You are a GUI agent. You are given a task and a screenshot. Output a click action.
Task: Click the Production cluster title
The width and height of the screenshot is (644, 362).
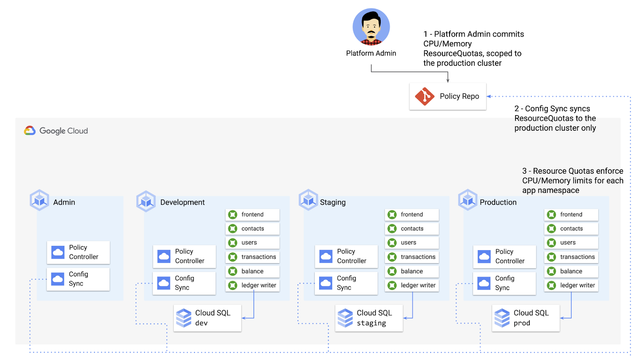click(498, 202)
